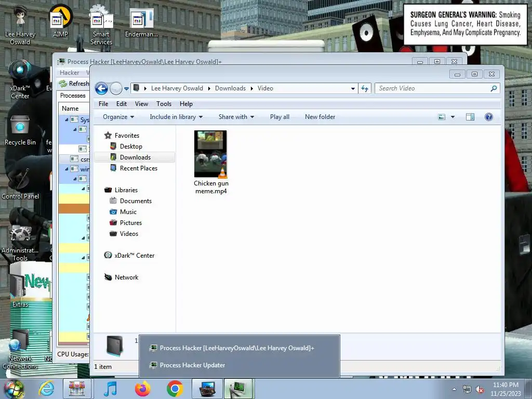Select Pictures library
This screenshot has width=532, height=399.
coord(130,222)
